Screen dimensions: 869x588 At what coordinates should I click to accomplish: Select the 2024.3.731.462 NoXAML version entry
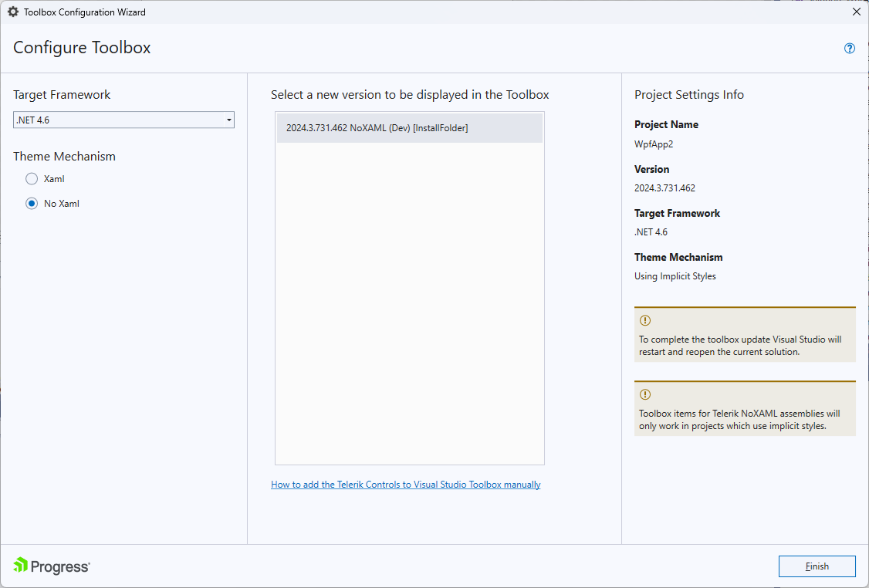coord(410,127)
